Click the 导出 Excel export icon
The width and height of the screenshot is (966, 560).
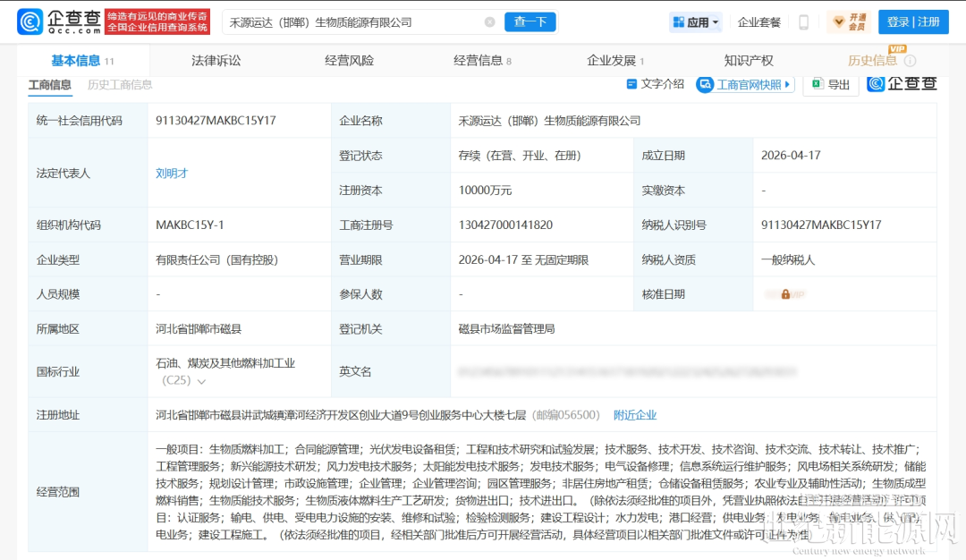818,84
